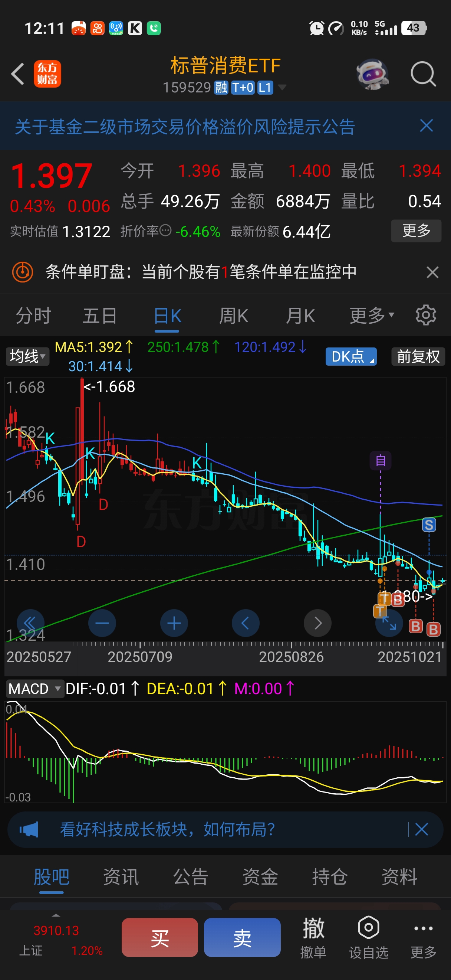This screenshot has width=451, height=980.
Task: Open the 前复权 adjustment selector
Action: (x=418, y=356)
